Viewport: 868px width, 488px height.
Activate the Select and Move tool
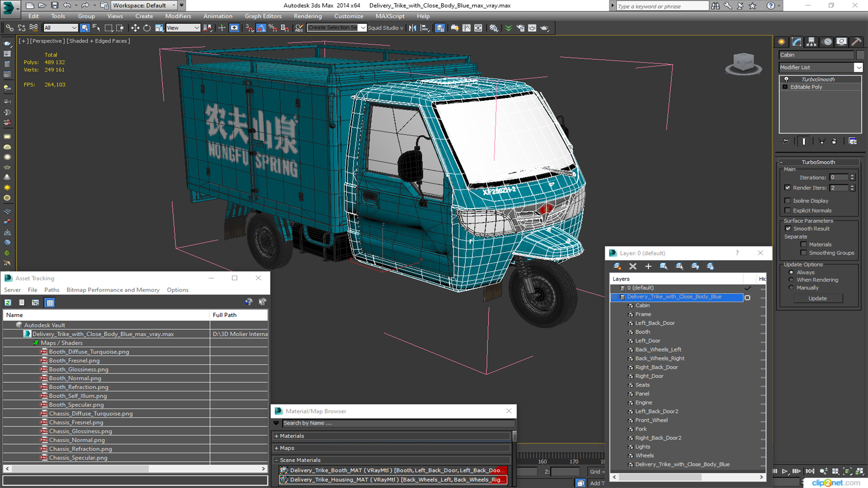click(135, 28)
